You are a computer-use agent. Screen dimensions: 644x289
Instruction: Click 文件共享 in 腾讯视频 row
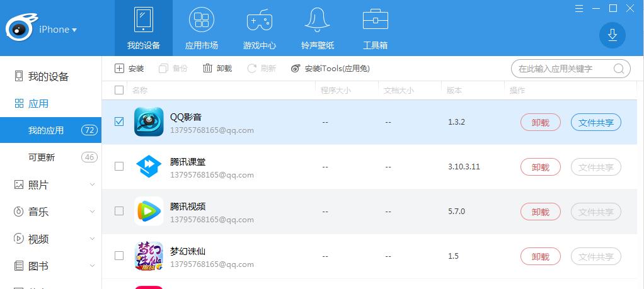[x=596, y=212]
